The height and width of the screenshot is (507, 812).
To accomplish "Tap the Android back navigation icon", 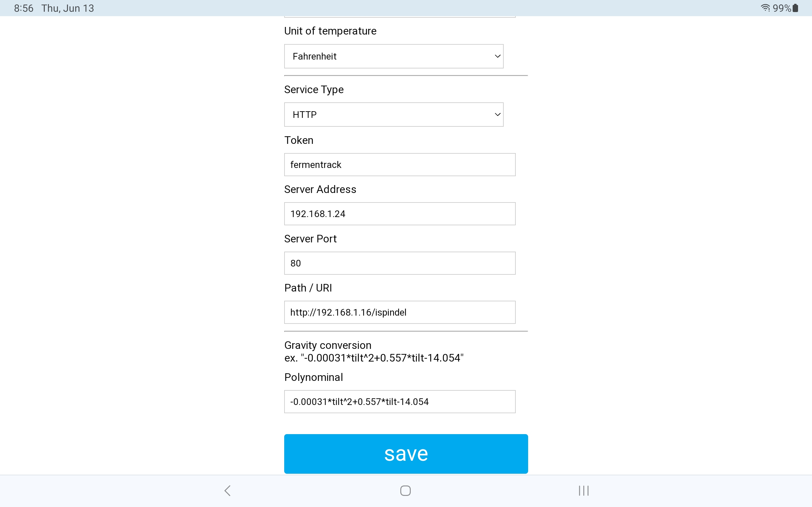I will pyautogui.click(x=227, y=491).
